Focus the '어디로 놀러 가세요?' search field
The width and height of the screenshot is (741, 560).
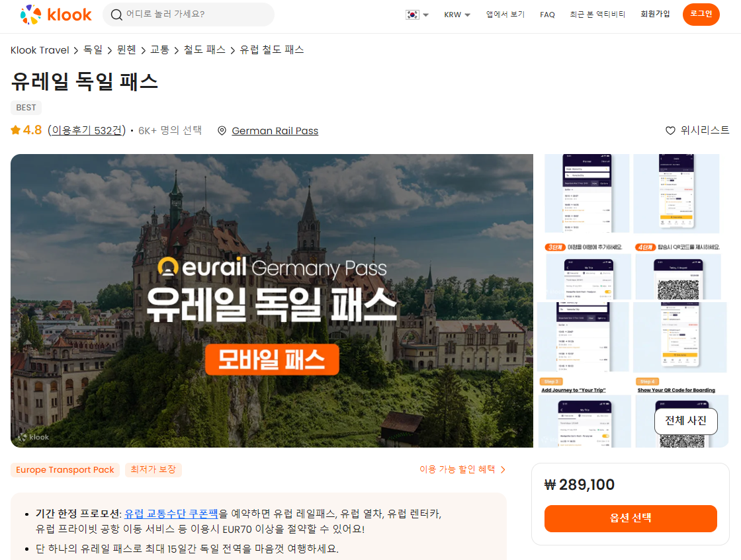pos(189,15)
